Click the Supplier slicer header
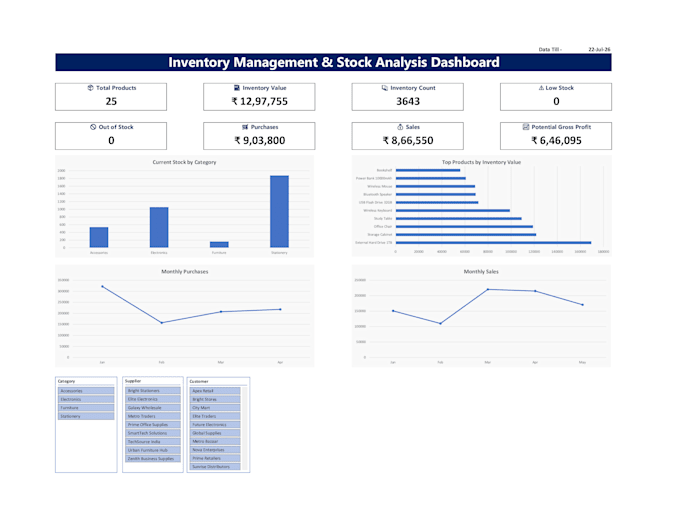Image resolution: width=680 pixels, height=525 pixels. click(133, 381)
